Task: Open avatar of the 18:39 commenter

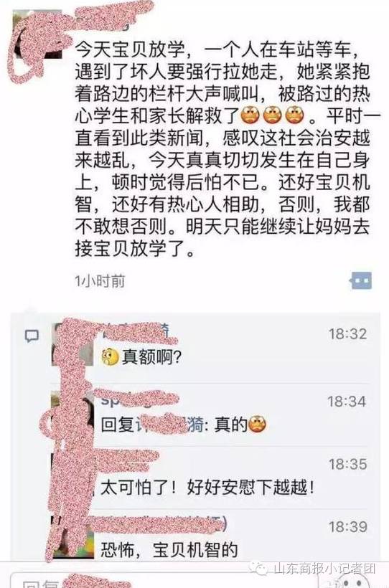Action: click(72, 537)
